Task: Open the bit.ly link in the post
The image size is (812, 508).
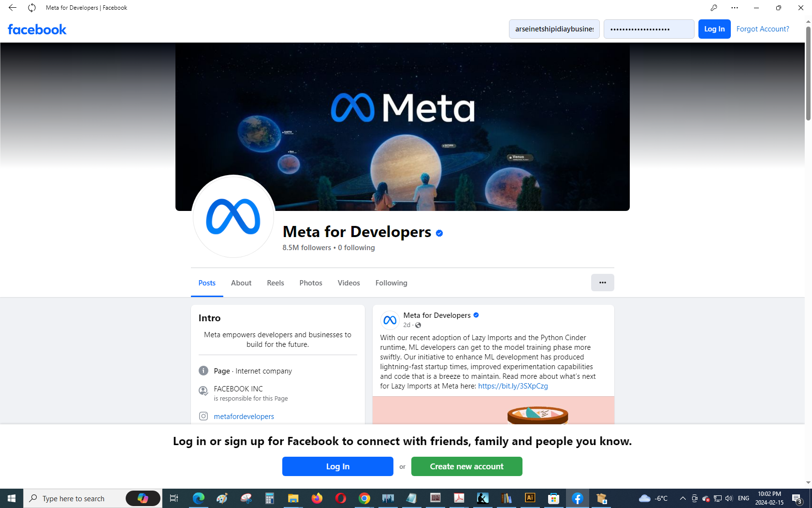Action: (x=513, y=386)
